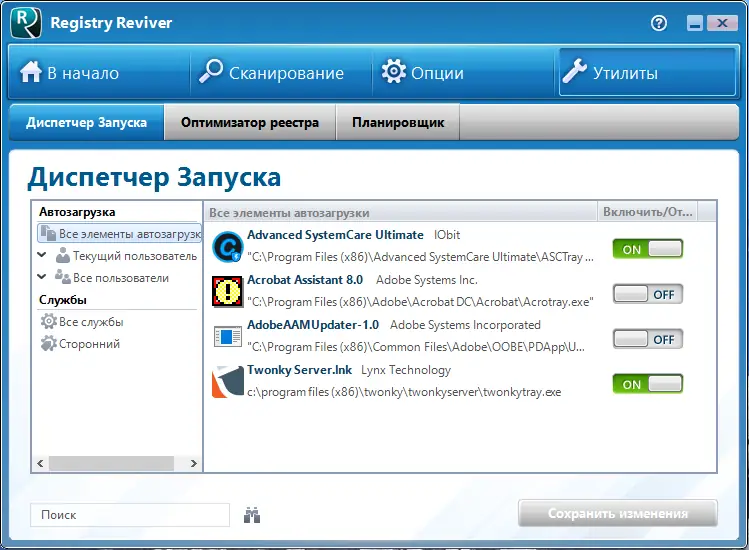Viewport: 749px width, 550px height.
Task: Collapse the Все пользователи tree node
Action: click(x=42, y=276)
